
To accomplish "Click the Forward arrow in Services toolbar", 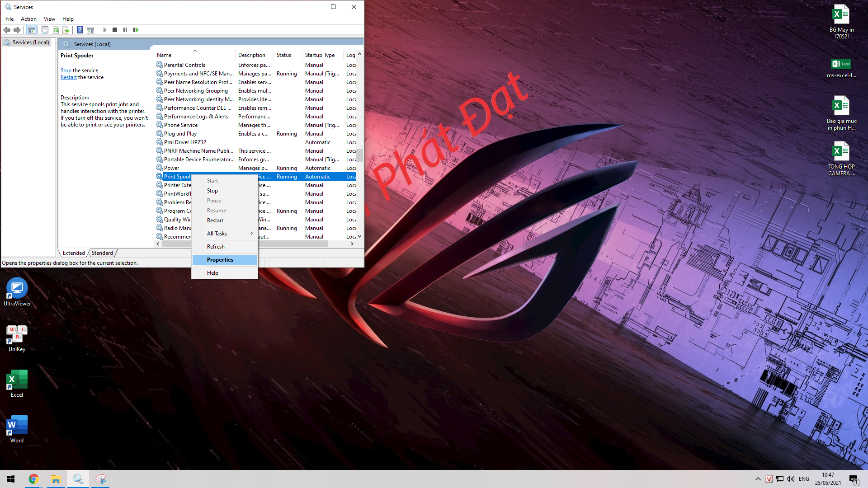I will click(17, 30).
